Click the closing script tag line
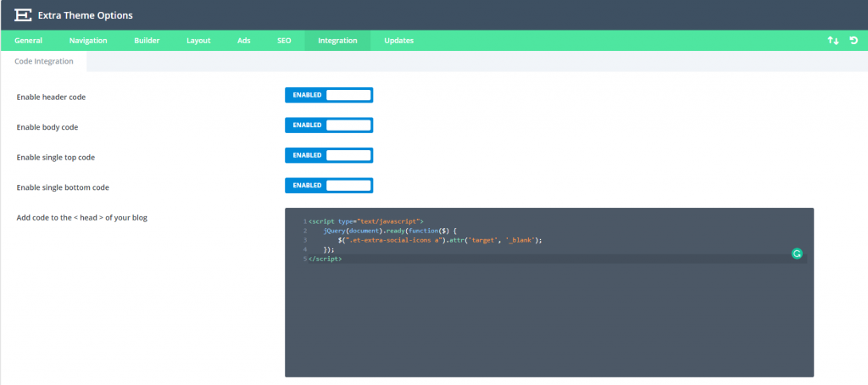Screen dimensions: 868x385 pos(325,259)
